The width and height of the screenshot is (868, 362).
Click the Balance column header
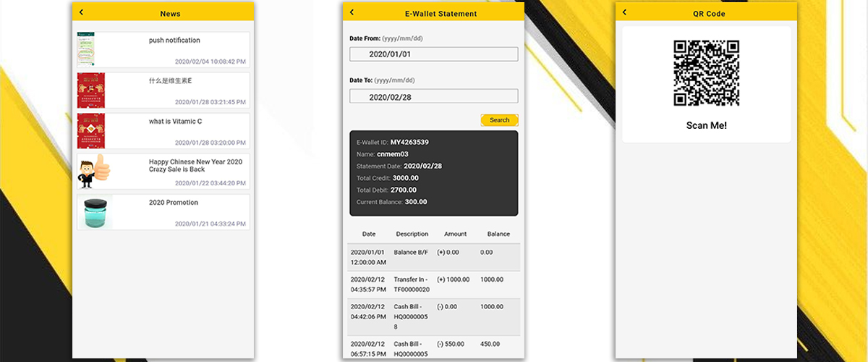[x=498, y=234]
